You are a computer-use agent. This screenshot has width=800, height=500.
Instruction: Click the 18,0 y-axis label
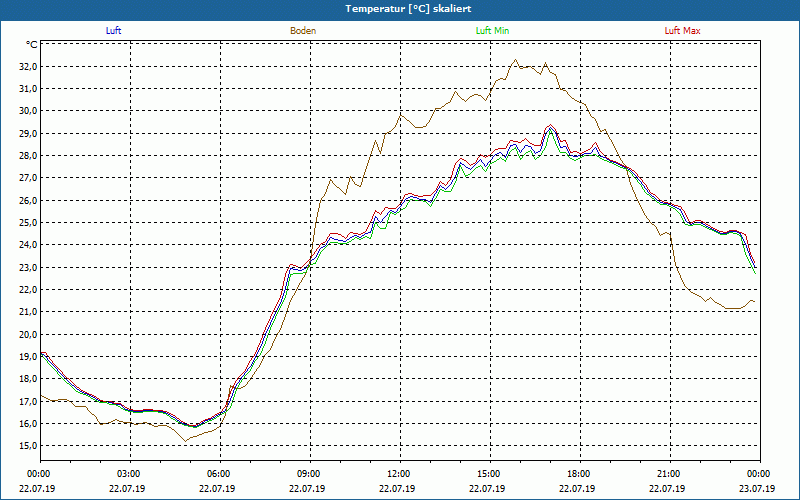28,379
